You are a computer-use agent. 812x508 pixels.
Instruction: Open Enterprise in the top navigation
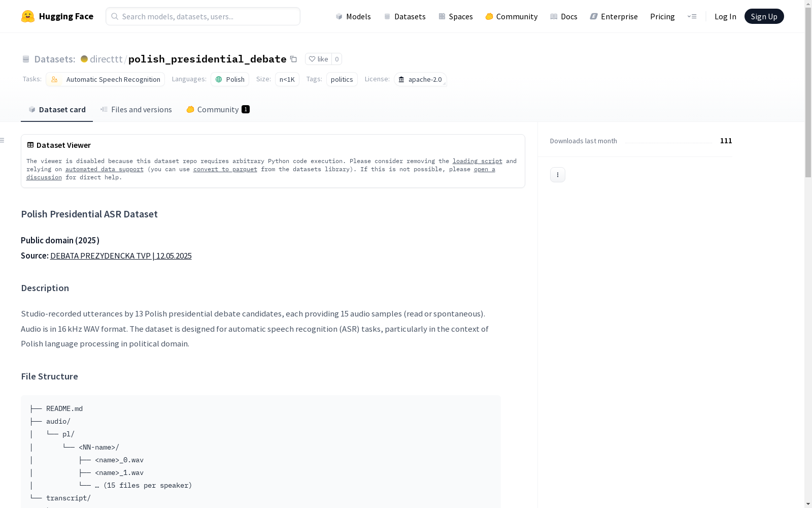point(614,16)
